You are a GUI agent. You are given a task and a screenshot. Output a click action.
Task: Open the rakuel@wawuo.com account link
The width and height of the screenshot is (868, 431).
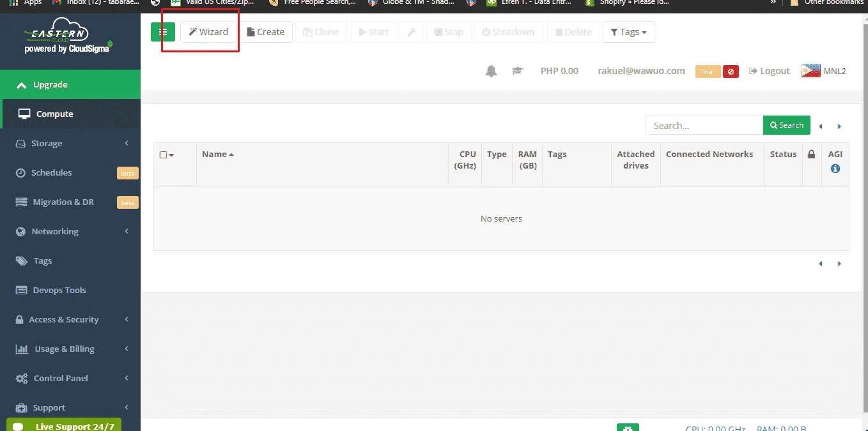pyautogui.click(x=641, y=71)
